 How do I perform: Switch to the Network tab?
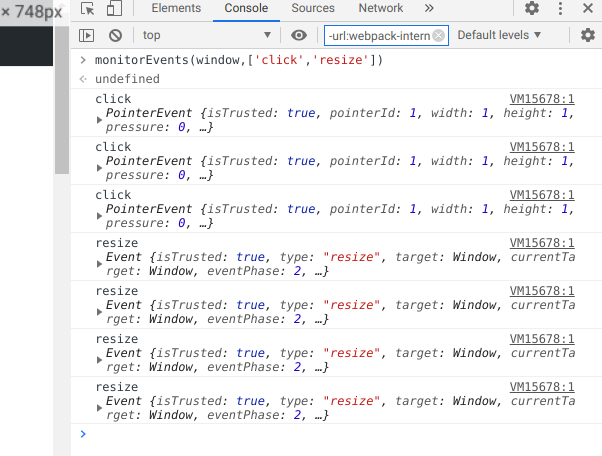pyautogui.click(x=380, y=8)
